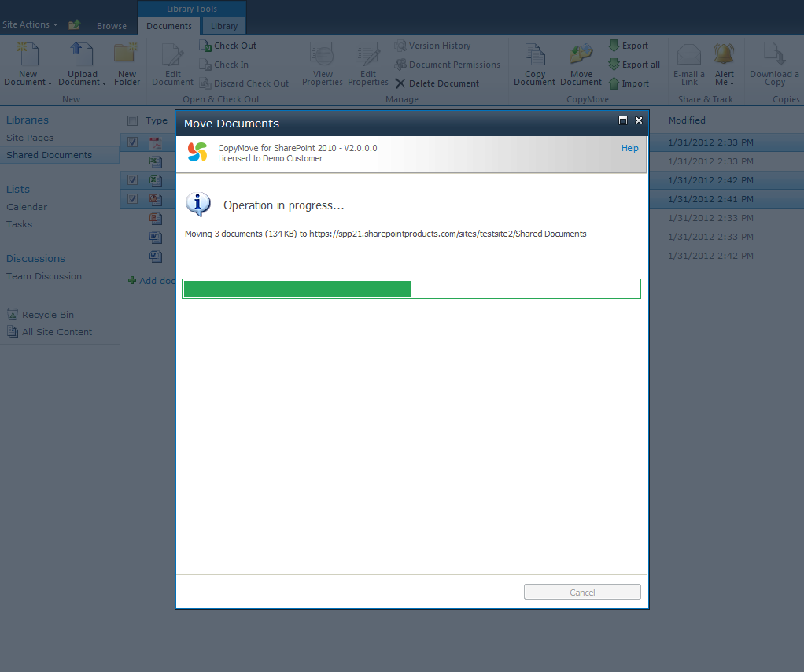
Task: Open the Calendar list
Action: coord(27,207)
